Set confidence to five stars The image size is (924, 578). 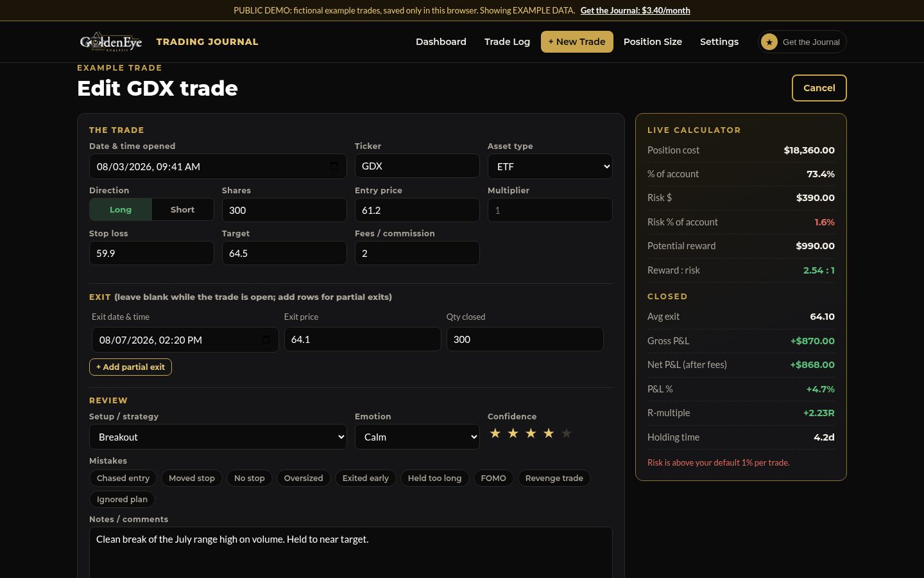[x=567, y=433]
